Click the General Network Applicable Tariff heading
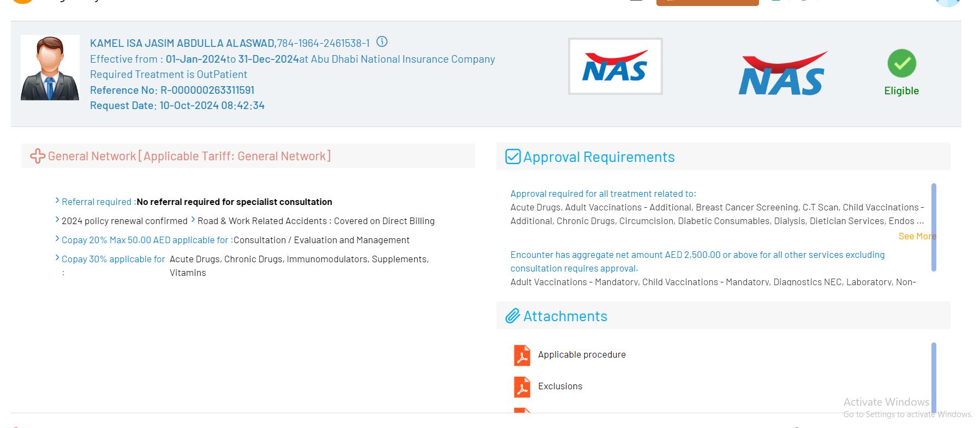This screenshot has height=428, width=980. (x=189, y=156)
